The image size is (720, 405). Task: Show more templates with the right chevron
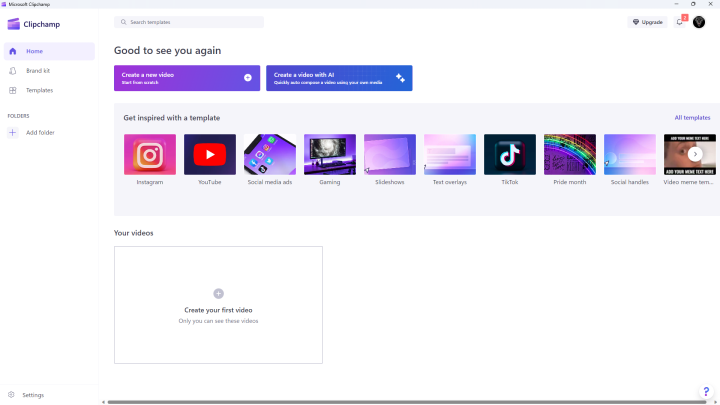tap(695, 154)
